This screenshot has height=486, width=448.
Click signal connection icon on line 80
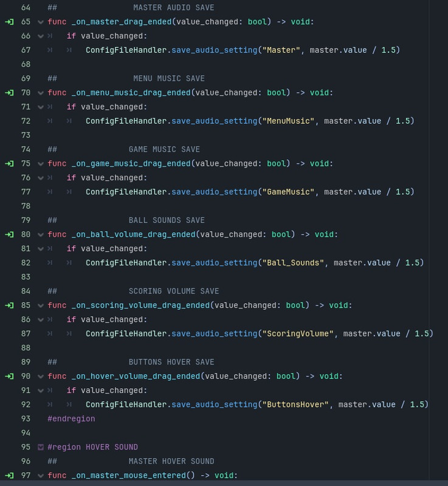(x=9, y=234)
